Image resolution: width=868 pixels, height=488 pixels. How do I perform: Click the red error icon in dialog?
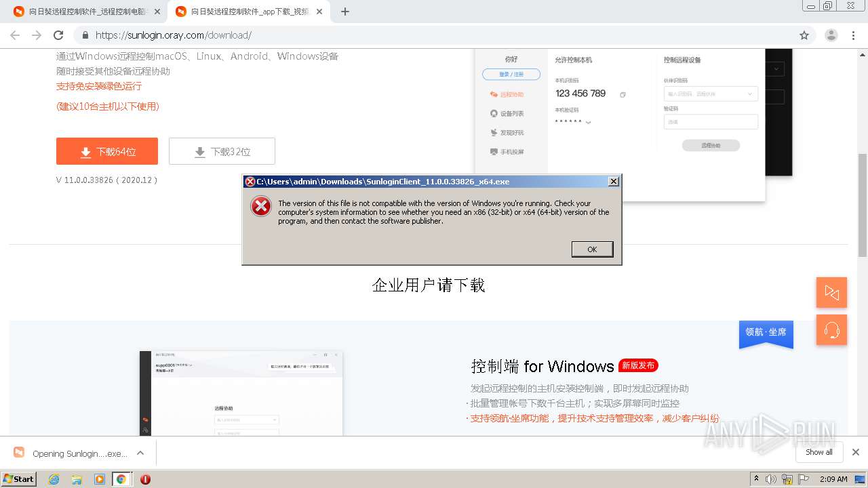[x=261, y=206]
